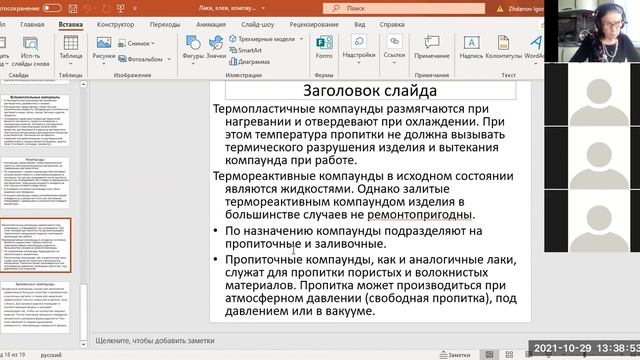Viewport: 640px width, 360px height.
Task: Insert a SmartArt graphic
Action: click(246, 50)
